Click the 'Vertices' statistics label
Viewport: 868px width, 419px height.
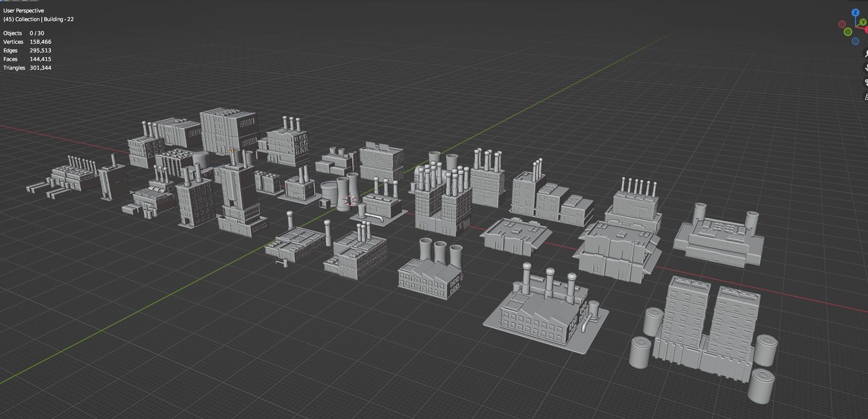tap(13, 42)
